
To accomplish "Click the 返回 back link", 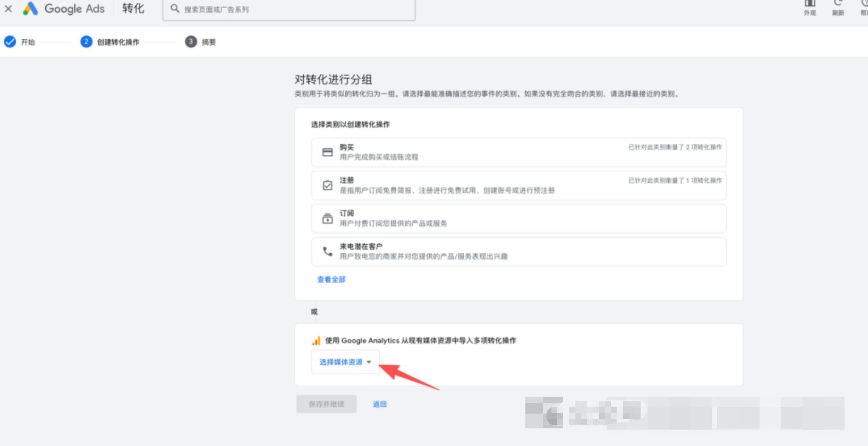I will tap(380, 404).
